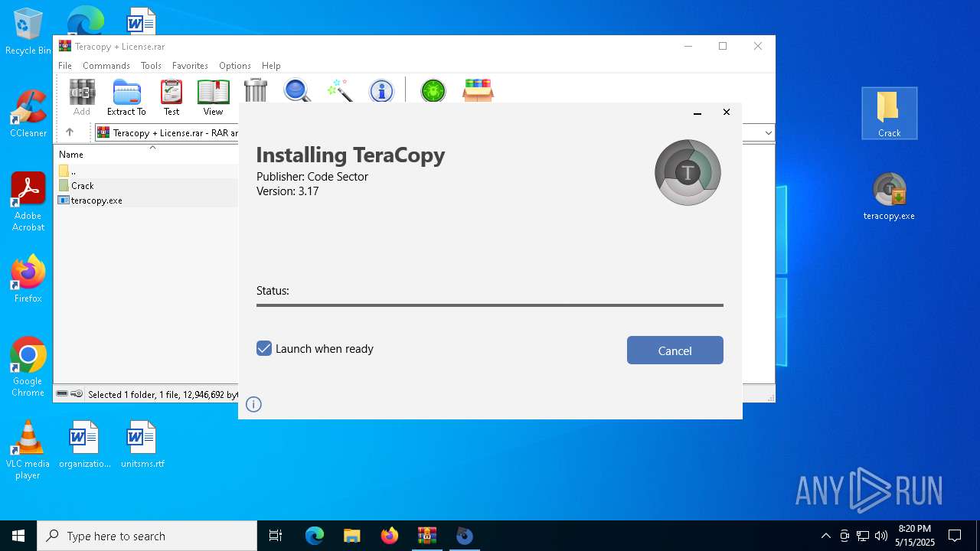Click the network icon in system tray
This screenshot has width=980, height=551.
[863, 536]
